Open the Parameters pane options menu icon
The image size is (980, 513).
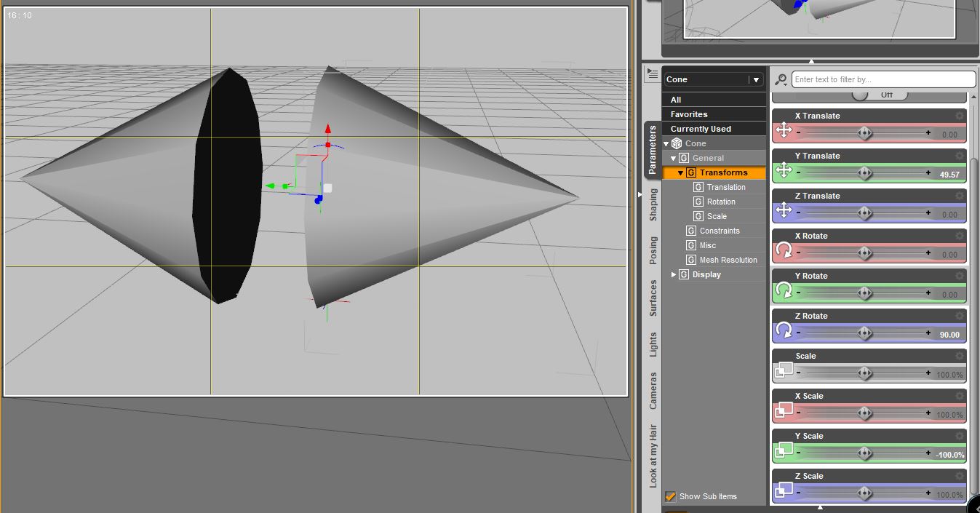tap(652, 72)
